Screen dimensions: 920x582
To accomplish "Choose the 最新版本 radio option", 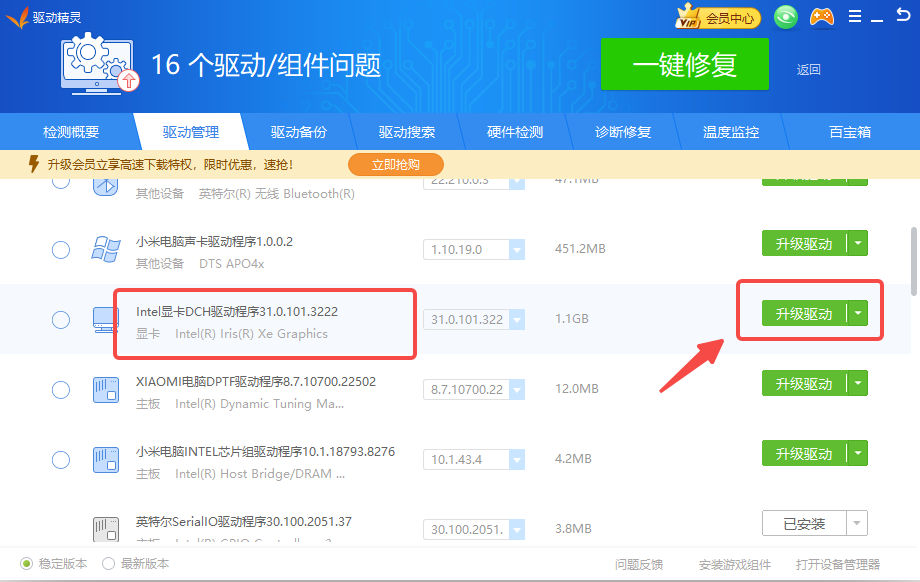I will coord(109,564).
